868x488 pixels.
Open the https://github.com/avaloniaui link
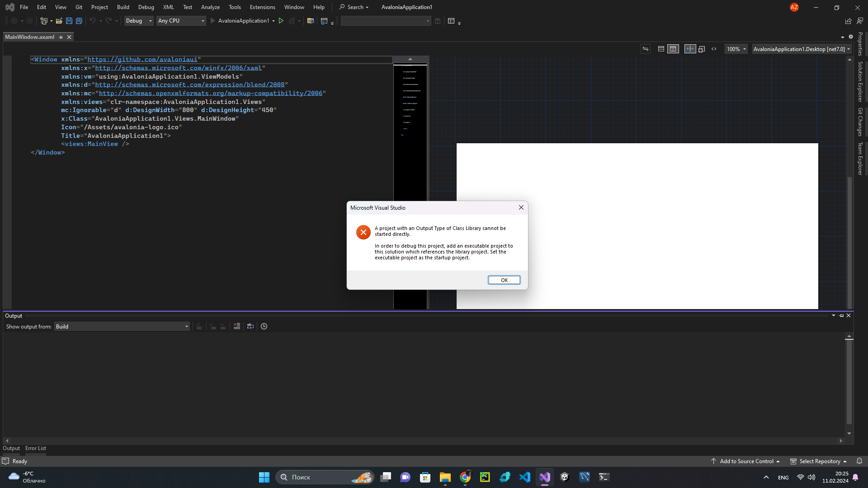[142, 60]
